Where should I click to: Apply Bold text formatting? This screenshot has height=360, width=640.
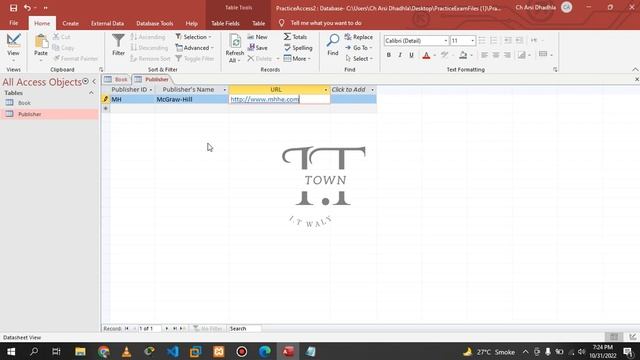[389, 55]
